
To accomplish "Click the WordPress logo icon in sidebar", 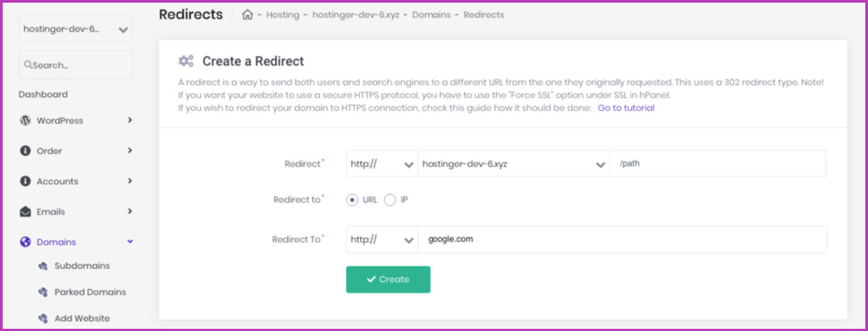I will [x=25, y=121].
